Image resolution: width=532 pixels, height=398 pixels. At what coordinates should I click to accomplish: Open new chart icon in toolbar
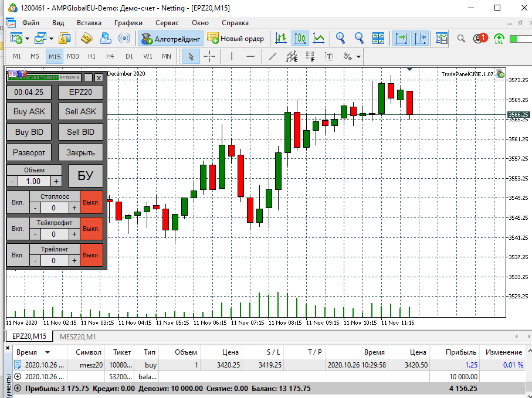click(x=16, y=38)
